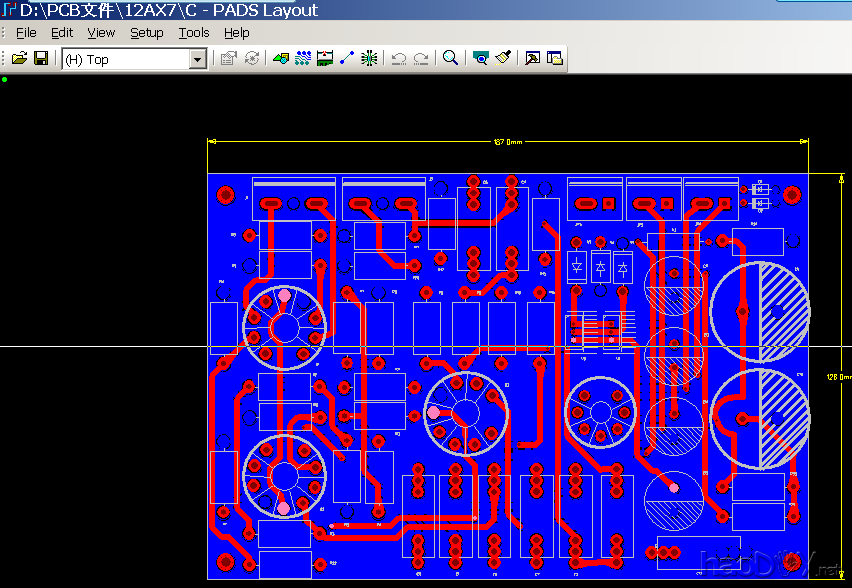Image resolution: width=852 pixels, height=588 pixels.
Task: Click the Open file icon
Action: tap(19, 59)
